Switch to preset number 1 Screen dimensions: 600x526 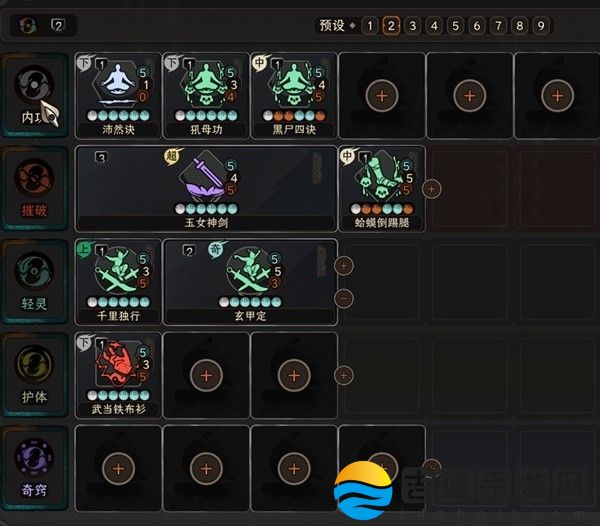370,26
